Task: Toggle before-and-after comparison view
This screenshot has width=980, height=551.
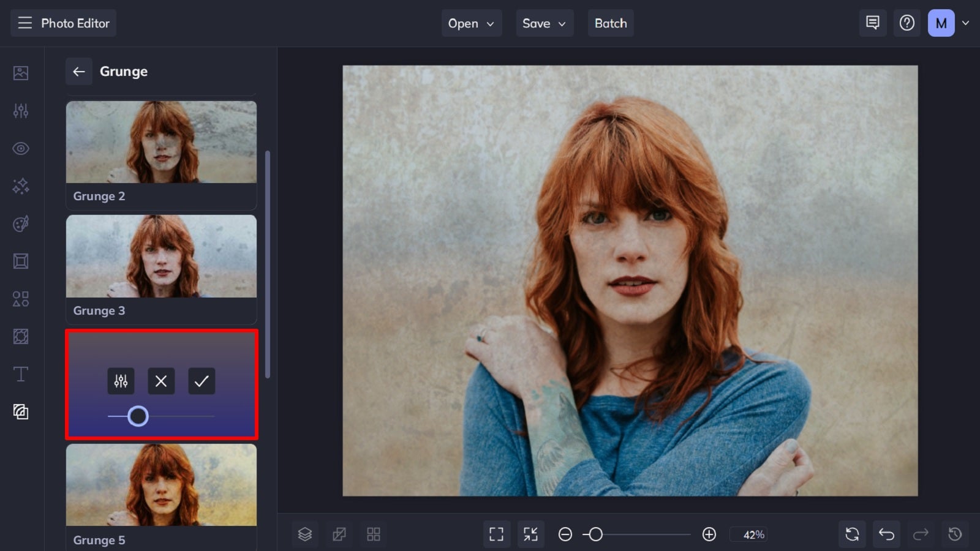Action: [339, 533]
